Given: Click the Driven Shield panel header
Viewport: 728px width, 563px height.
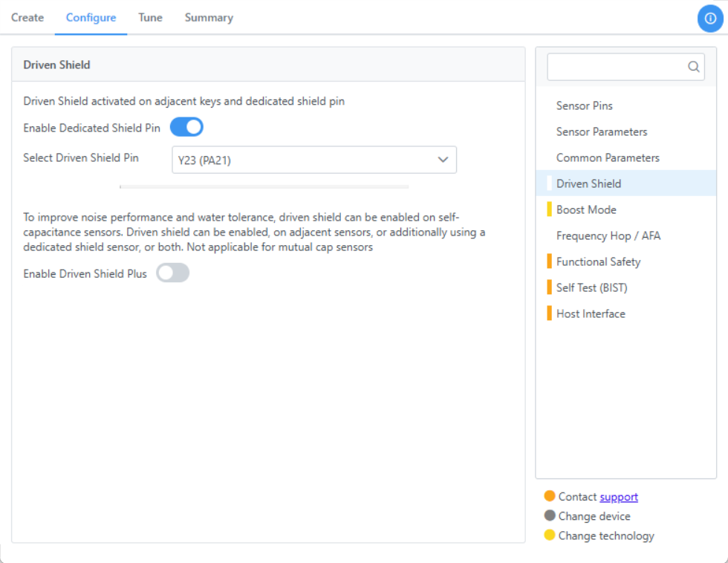Looking at the screenshot, I should pyautogui.click(x=268, y=65).
